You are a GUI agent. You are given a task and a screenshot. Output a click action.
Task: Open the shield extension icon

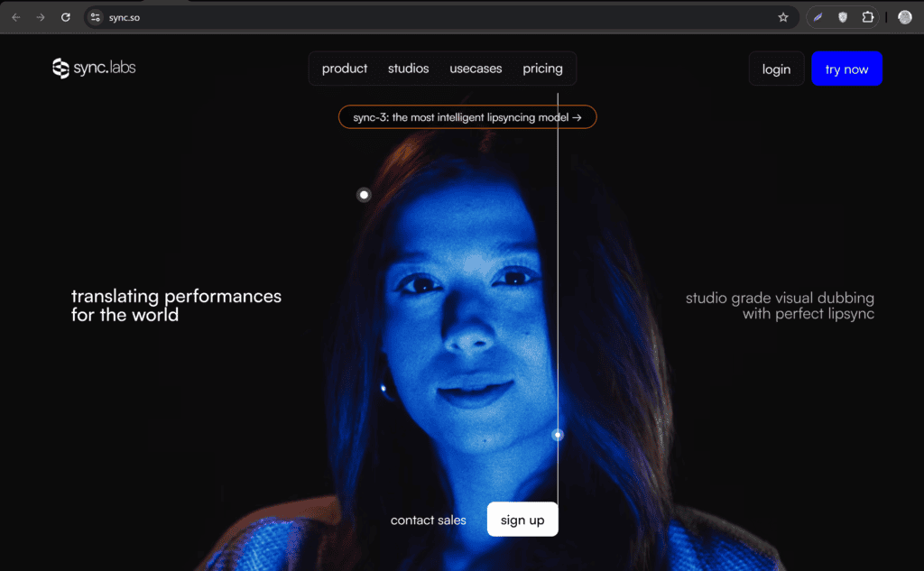tap(843, 17)
